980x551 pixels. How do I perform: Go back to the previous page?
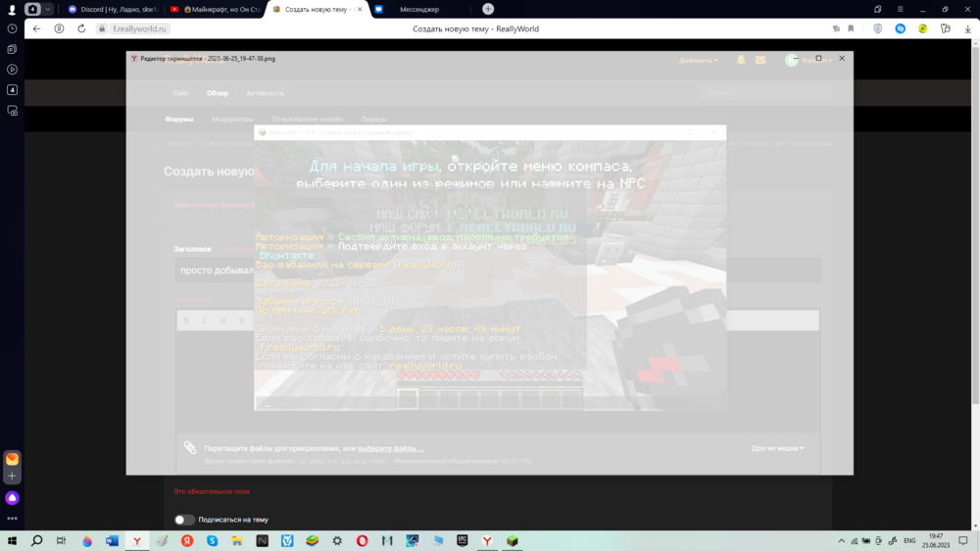click(37, 28)
